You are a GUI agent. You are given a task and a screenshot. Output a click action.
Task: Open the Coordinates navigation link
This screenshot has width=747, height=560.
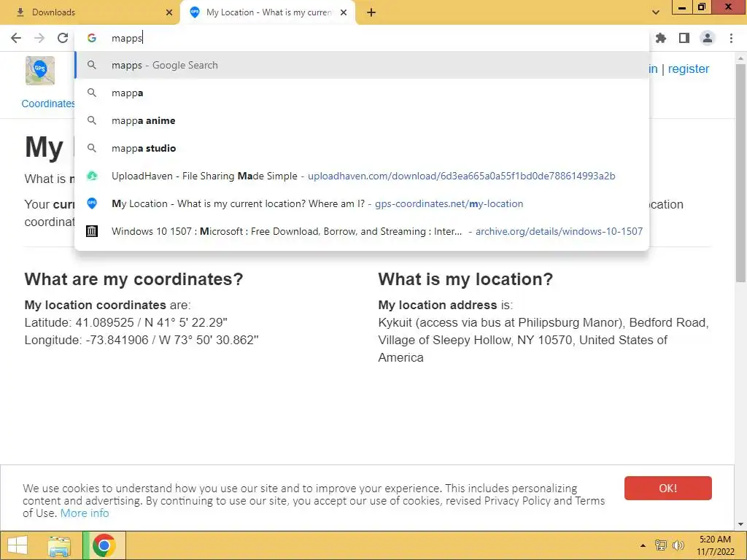click(48, 104)
